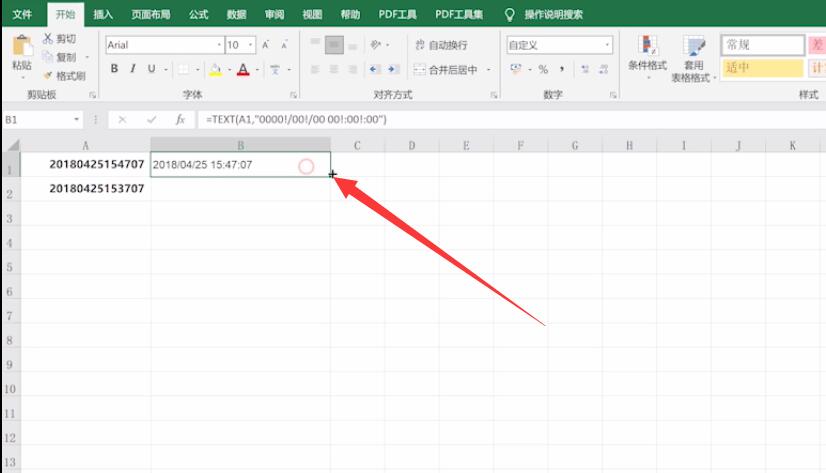Screen dimensions: 826x473
Task: Apply the yellow fill color bucket
Action: [215, 69]
